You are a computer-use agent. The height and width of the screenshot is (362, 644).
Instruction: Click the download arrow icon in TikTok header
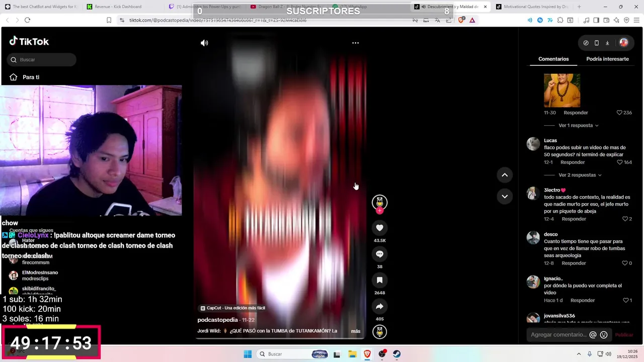(607, 43)
